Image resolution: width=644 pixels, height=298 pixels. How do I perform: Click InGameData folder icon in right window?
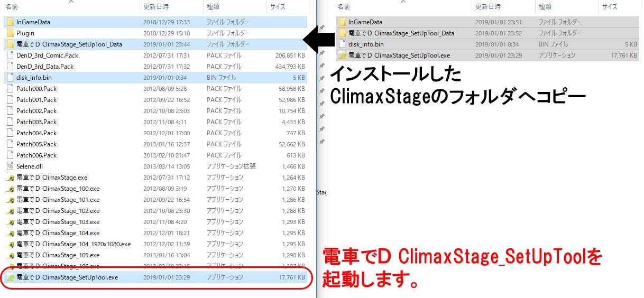point(342,22)
